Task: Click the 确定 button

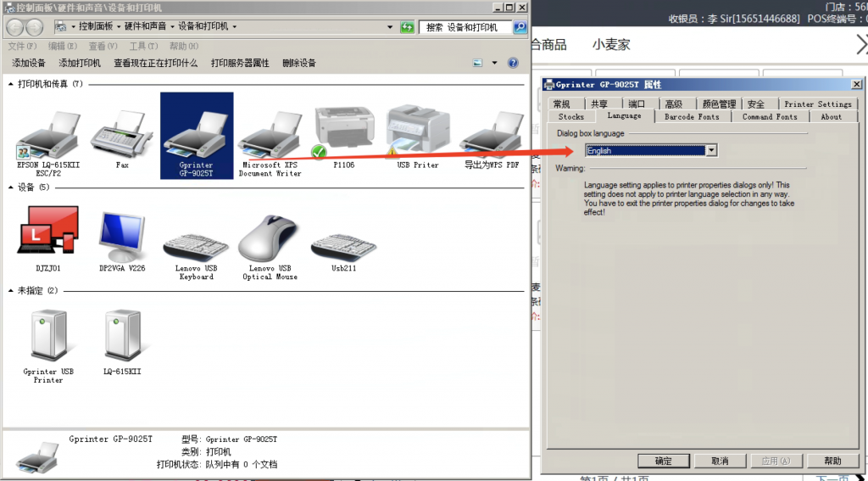Action: click(x=663, y=461)
